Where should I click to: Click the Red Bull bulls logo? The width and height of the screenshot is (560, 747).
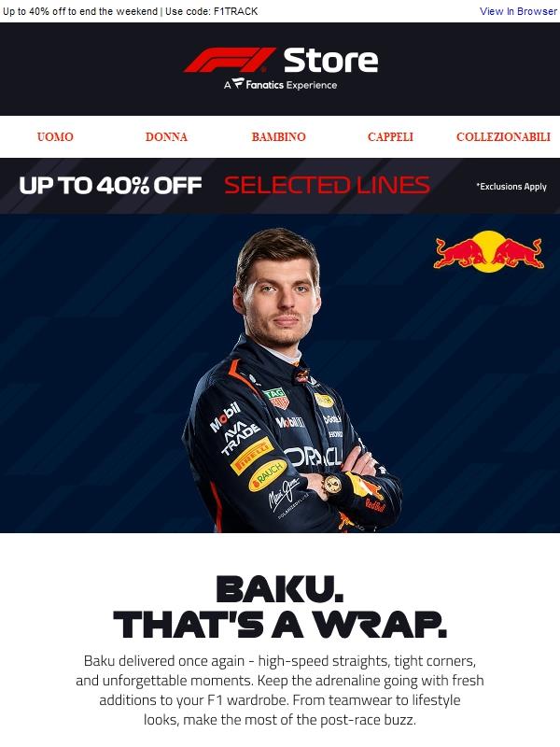(x=488, y=251)
